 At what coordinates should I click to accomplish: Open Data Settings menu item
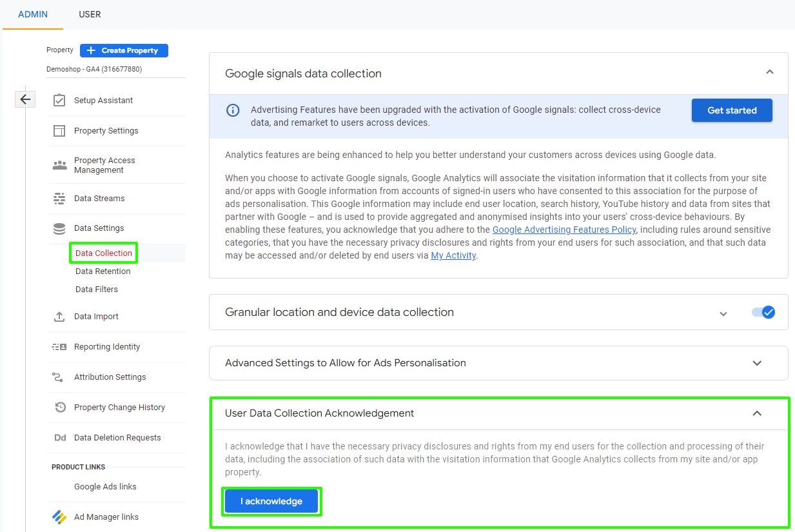[99, 228]
